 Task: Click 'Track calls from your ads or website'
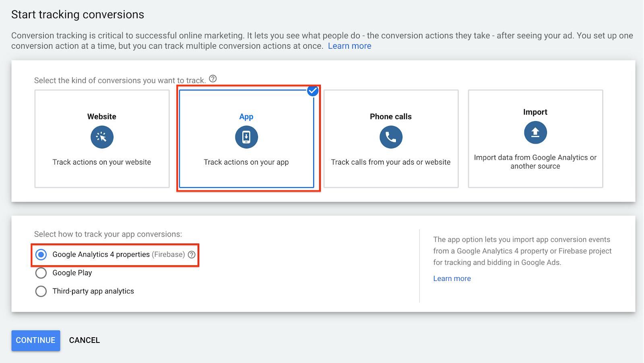click(x=391, y=162)
